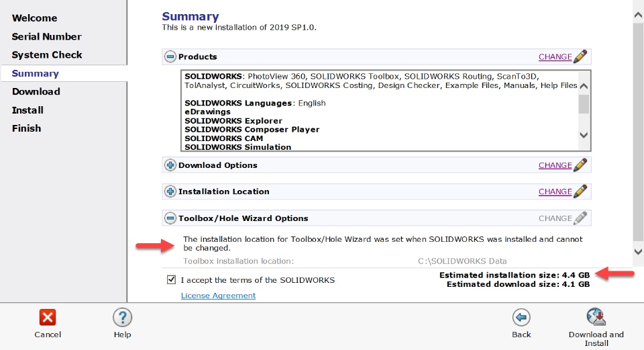Click CHANGE link for Products
This screenshot has height=350, width=644.
[555, 56]
